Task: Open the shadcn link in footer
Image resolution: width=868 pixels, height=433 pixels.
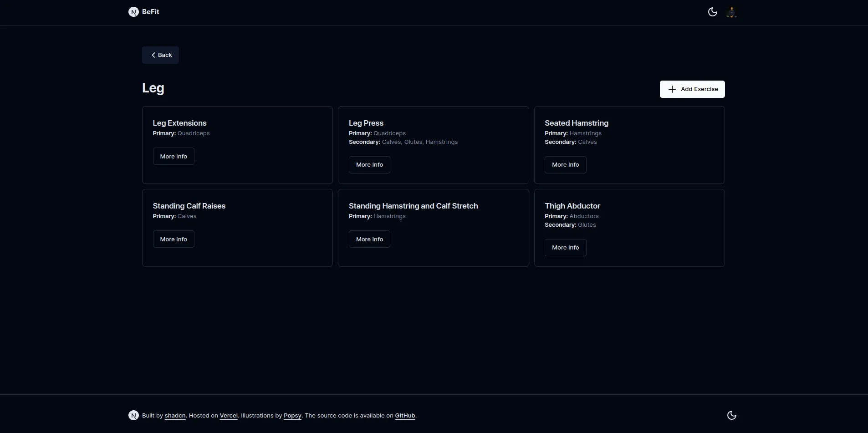Action: tap(175, 416)
